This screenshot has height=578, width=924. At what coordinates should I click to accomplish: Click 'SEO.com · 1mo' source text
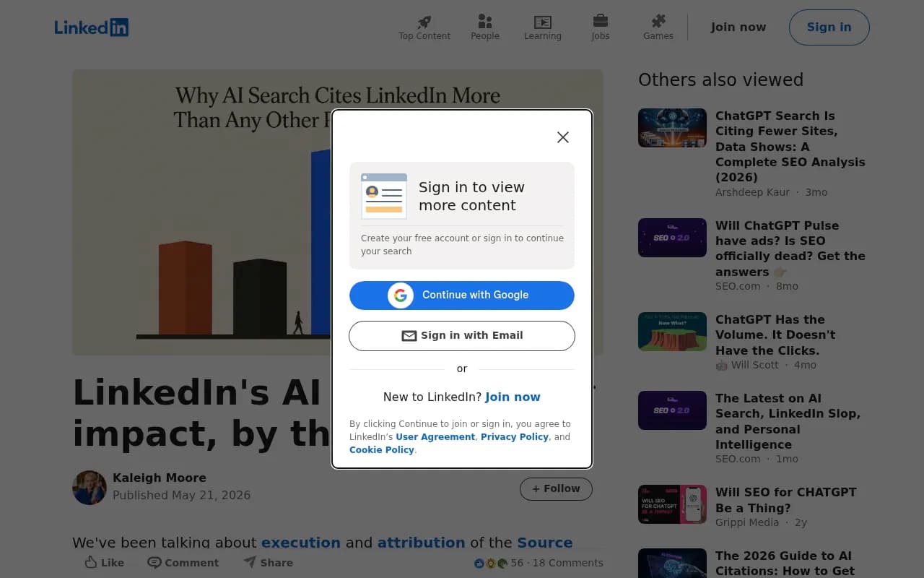pyautogui.click(x=757, y=459)
